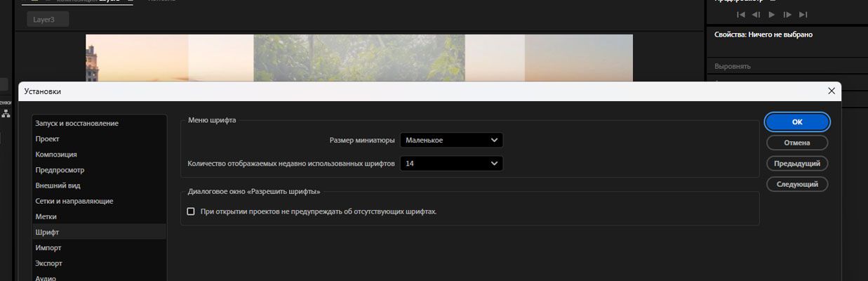
Task: Play the preview
Action: point(772,14)
